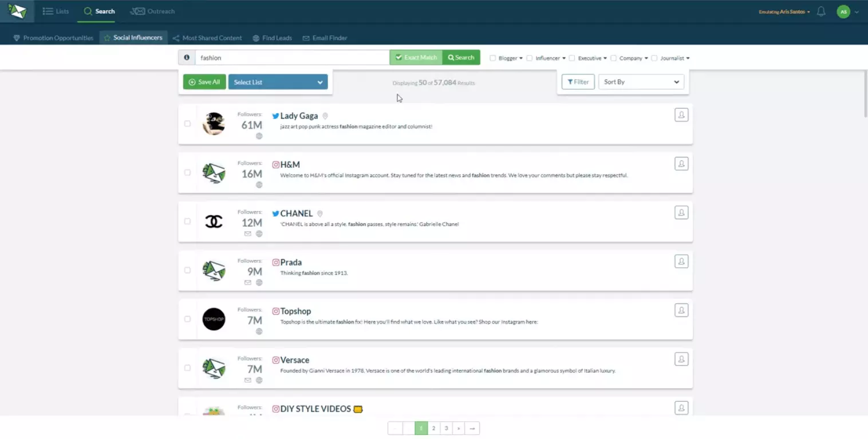Open the Select List dropdown
The image size is (868, 439).
click(x=278, y=82)
